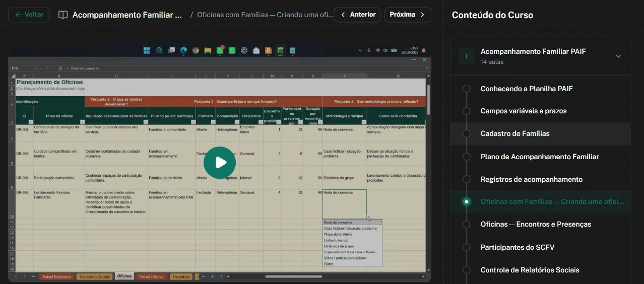
Task: Click the Excel horizontal scrollbar thumb
Action: pyautogui.click(x=293, y=276)
